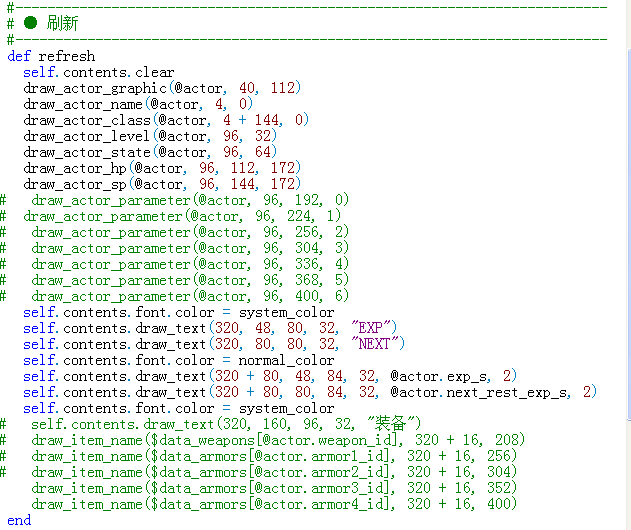Click the vertical scrollbar on the right edge
This screenshot has height=530, width=631.
click(629, 235)
